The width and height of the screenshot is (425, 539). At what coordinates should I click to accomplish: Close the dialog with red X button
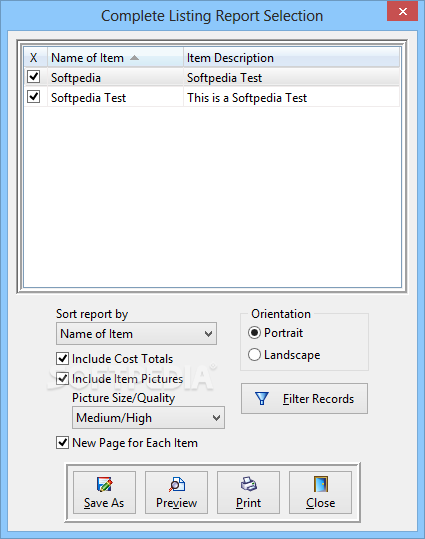[x=403, y=11]
